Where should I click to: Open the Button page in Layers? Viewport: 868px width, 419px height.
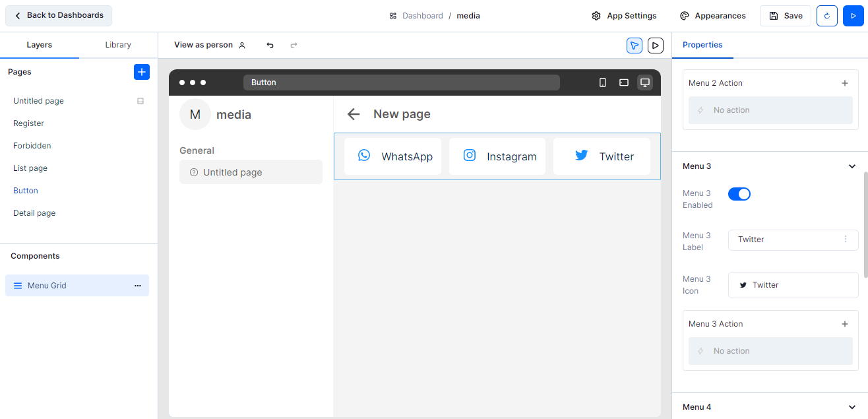tap(26, 191)
